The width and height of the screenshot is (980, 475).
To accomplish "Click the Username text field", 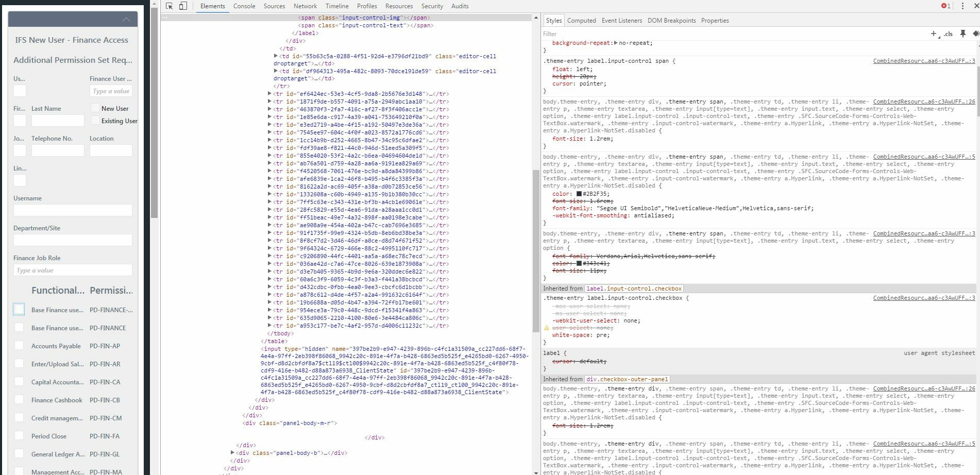I will [x=73, y=210].
